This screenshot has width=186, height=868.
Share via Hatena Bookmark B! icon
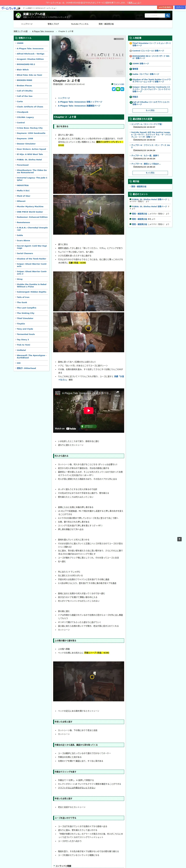122,89
